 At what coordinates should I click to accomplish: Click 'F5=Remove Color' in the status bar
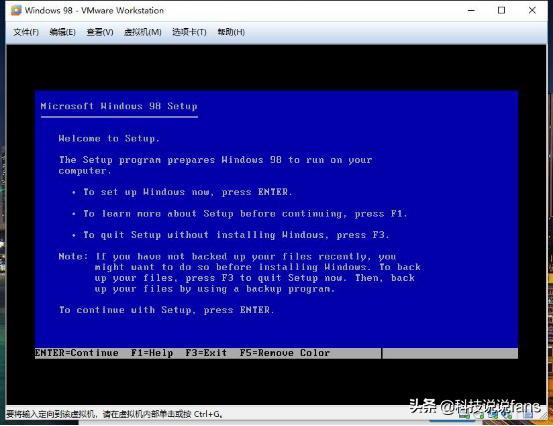click(x=285, y=353)
